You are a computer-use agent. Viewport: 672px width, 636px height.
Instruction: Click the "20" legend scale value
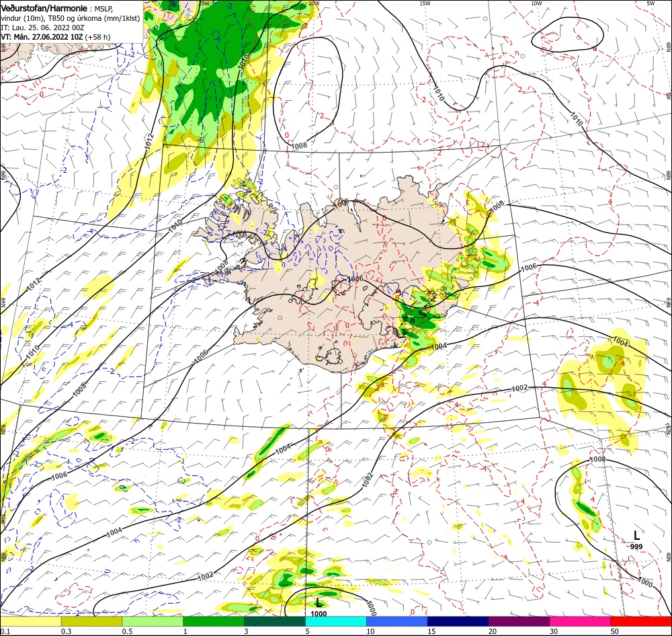pyautogui.click(x=493, y=631)
